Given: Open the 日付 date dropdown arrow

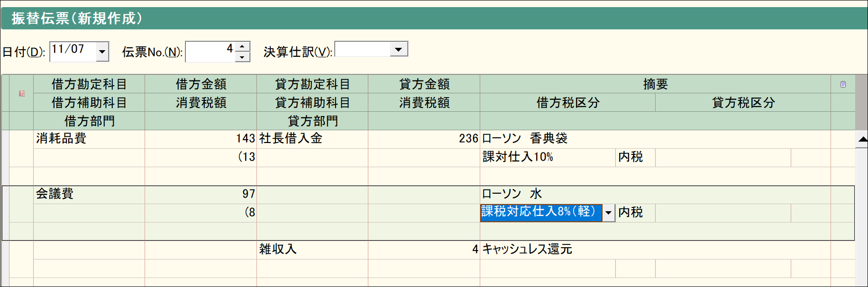Looking at the screenshot, I should click(x=102, y=52).
